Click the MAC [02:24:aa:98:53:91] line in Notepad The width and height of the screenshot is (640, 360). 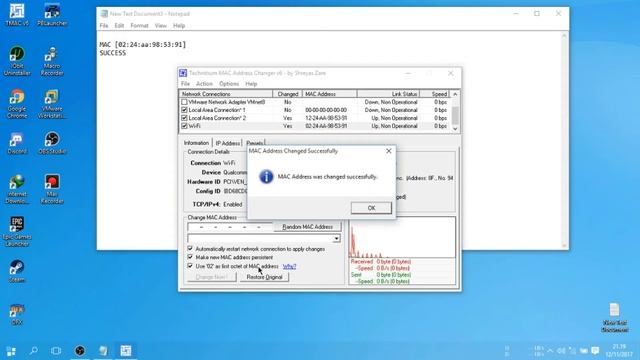pos(142,44)
